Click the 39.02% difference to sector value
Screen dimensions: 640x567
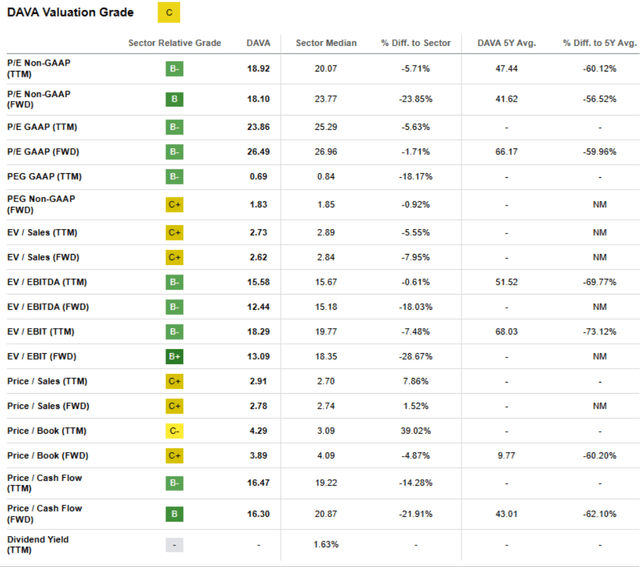click(416, 431)
